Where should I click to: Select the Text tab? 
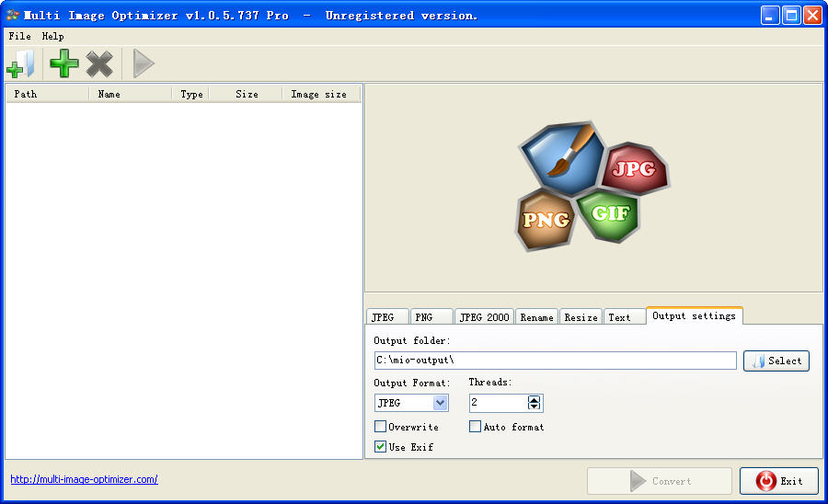pyautogui.click(x=624, y=316)
